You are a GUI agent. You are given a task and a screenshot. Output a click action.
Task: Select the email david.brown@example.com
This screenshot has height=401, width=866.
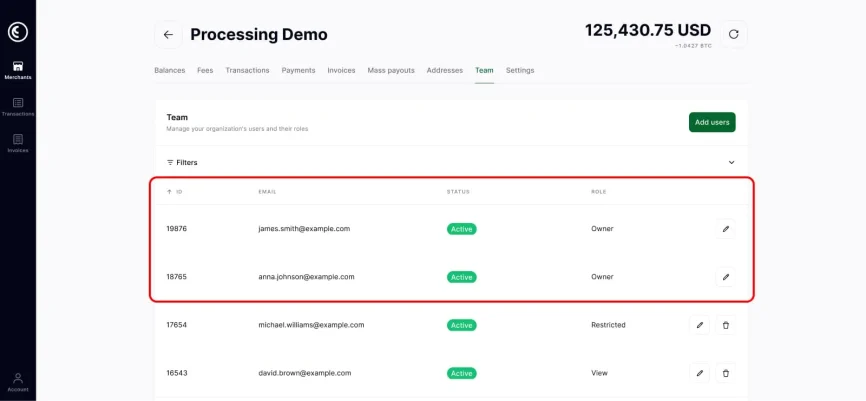pyautogui.click(x=305, y=373)
